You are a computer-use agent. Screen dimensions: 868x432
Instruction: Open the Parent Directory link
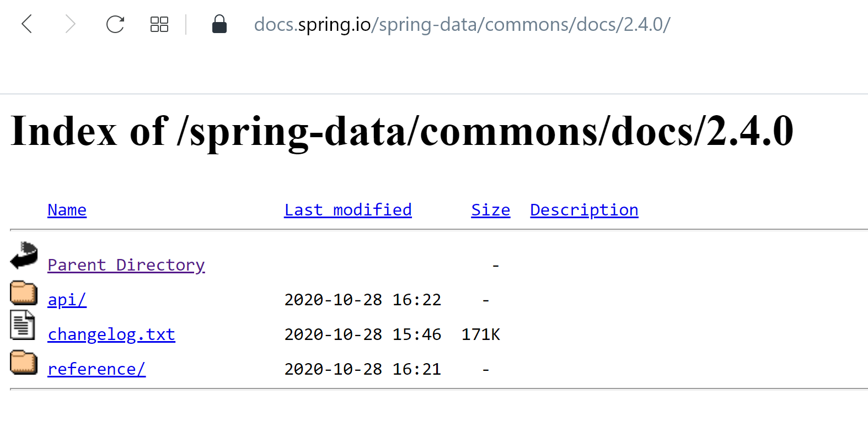click(126, 265)
